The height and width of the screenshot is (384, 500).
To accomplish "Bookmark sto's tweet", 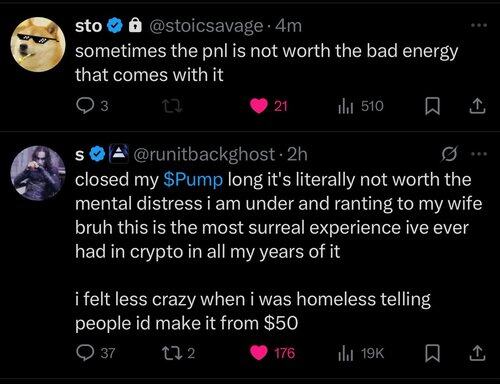I will click(433, 106).
